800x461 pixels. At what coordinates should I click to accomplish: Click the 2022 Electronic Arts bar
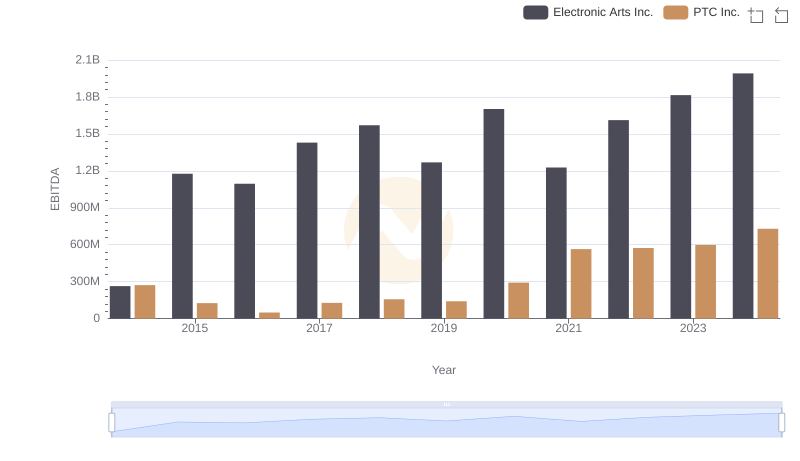tap(618, 219)
